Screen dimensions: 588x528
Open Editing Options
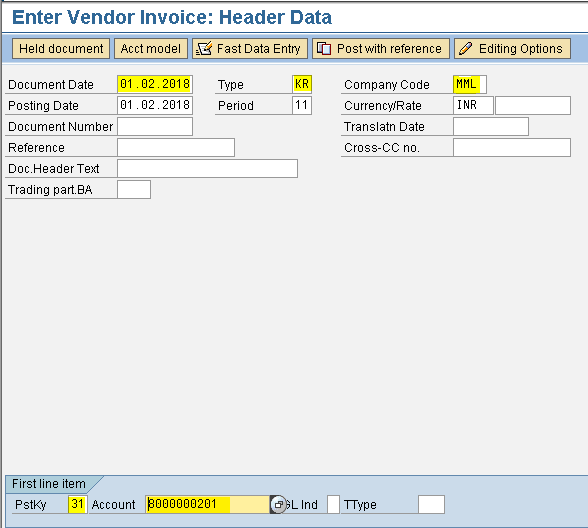coord(512,49)
